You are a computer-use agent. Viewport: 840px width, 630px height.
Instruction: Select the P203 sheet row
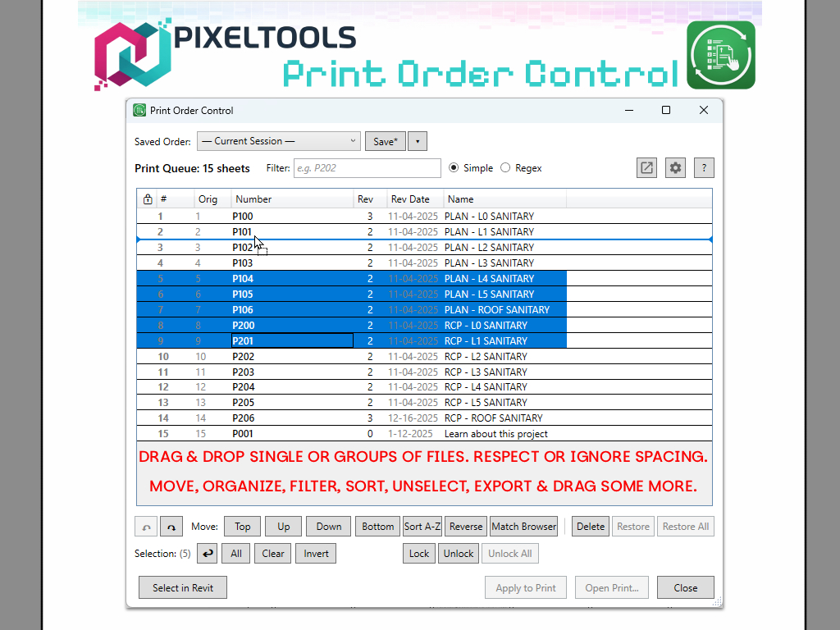pos(243,372)
